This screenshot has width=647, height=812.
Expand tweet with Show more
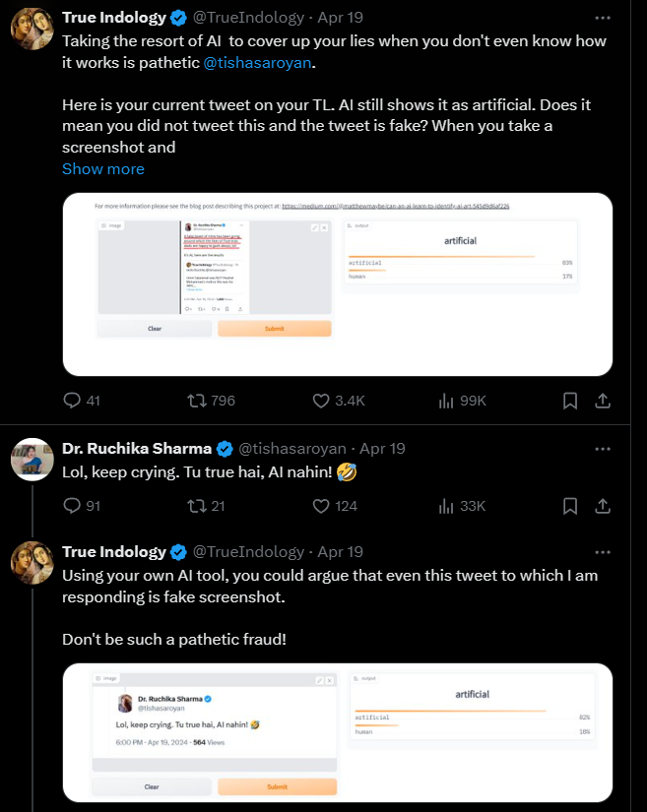103,168
